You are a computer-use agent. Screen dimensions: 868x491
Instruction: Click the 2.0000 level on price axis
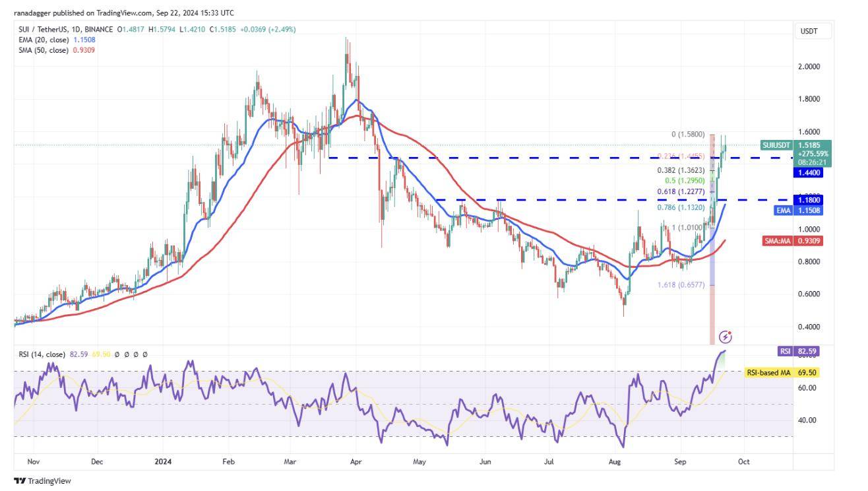[811, 67]
